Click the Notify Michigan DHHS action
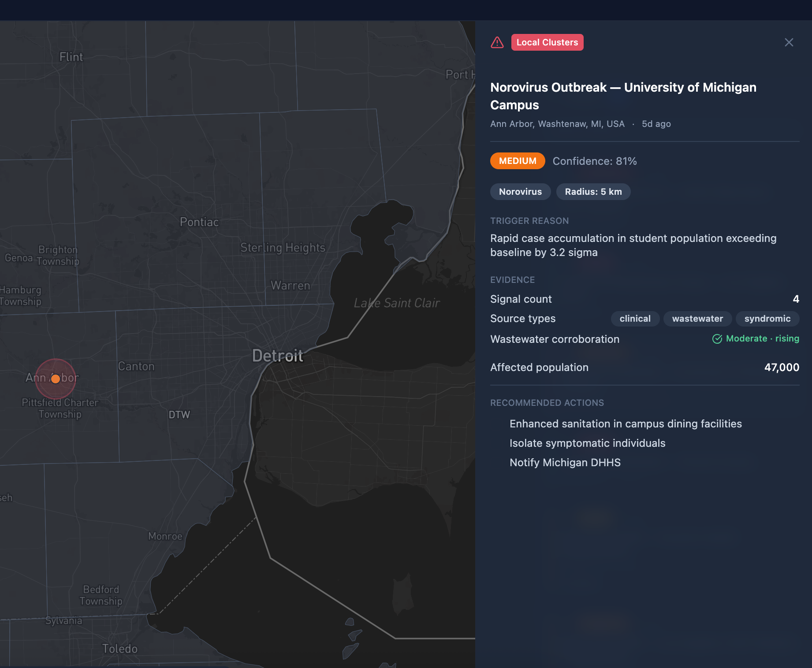Image resolution: width=812 pixels, height=668 pixels. [565, 462]
